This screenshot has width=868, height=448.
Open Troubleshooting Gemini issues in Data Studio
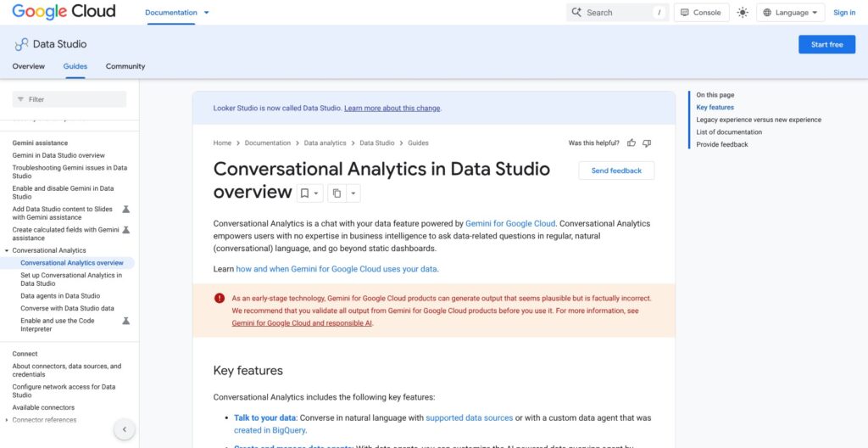pos(70,171)
